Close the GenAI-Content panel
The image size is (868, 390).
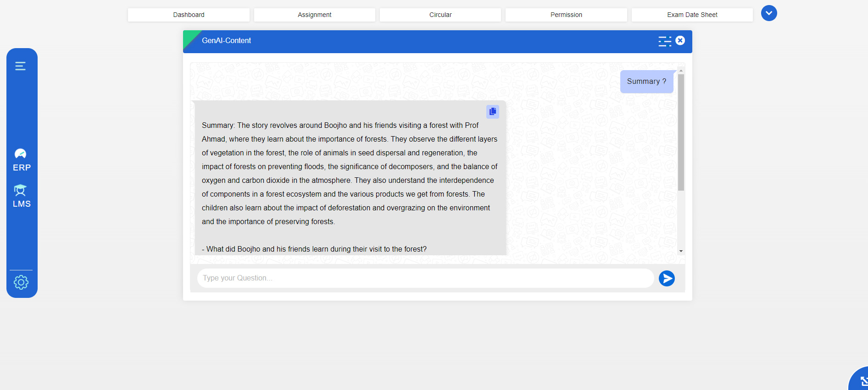click(680, 40)
